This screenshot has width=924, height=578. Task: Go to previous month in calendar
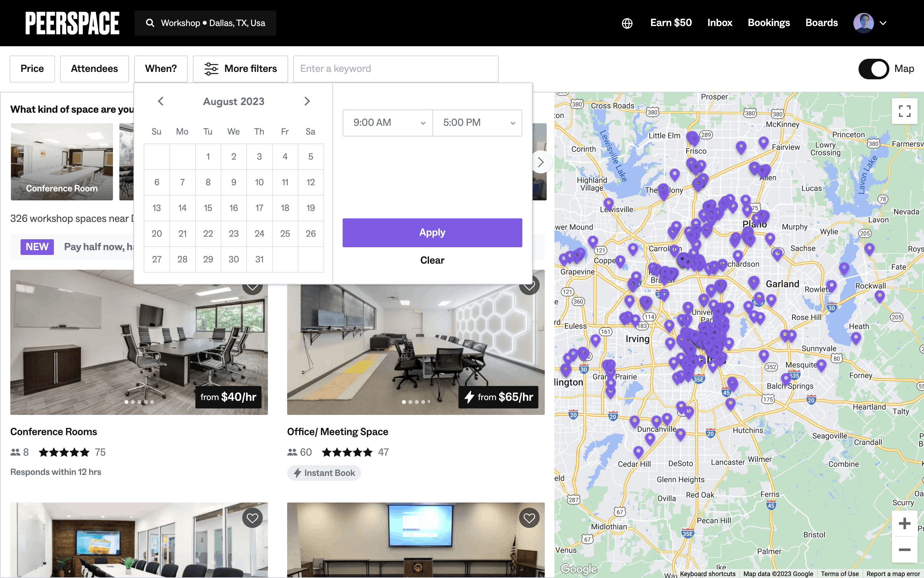pos(161,101)
